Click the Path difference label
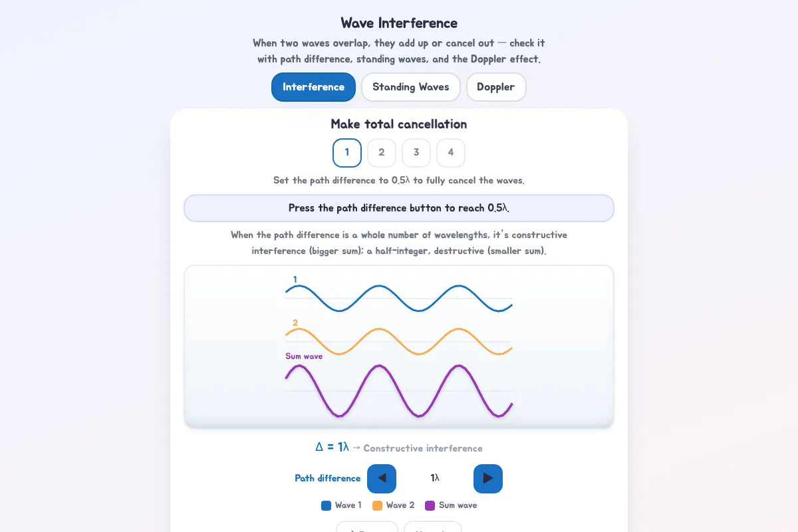 pyautogui.click(x=328, y=478)
